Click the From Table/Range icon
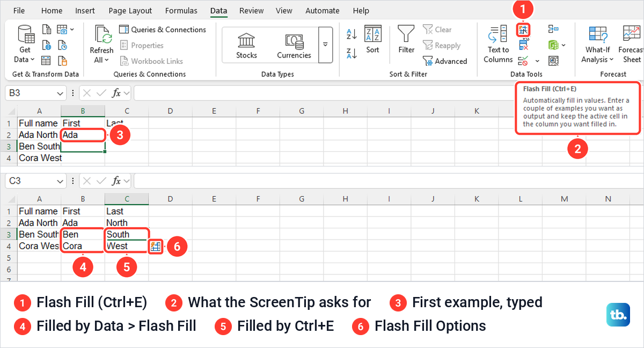644x348 pixels. (47, 61)
